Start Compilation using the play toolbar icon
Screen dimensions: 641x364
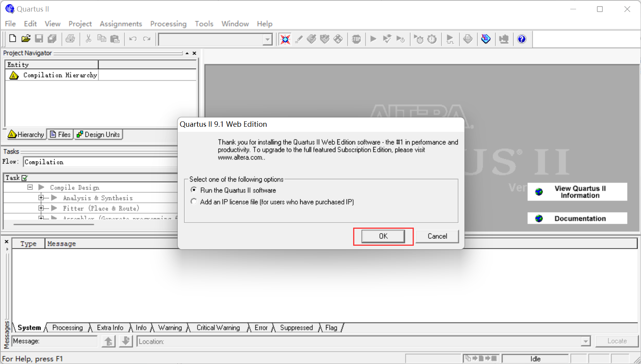[373, 39]
